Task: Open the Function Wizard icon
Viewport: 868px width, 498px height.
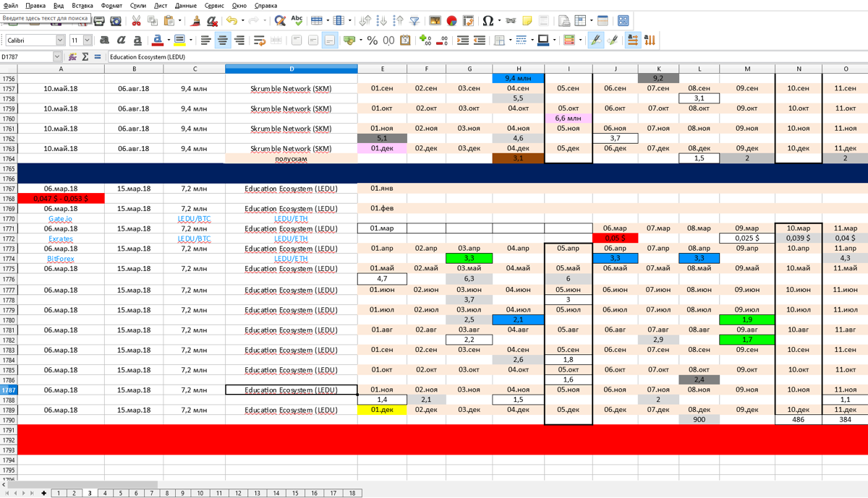Action: (x=72, y=56)
